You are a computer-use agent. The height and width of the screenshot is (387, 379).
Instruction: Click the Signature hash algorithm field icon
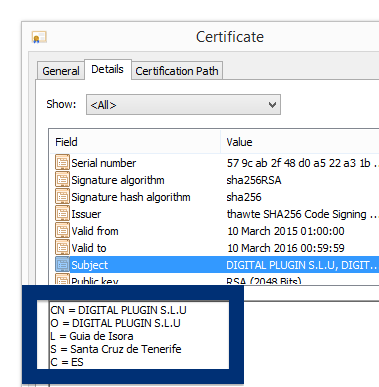62,197
